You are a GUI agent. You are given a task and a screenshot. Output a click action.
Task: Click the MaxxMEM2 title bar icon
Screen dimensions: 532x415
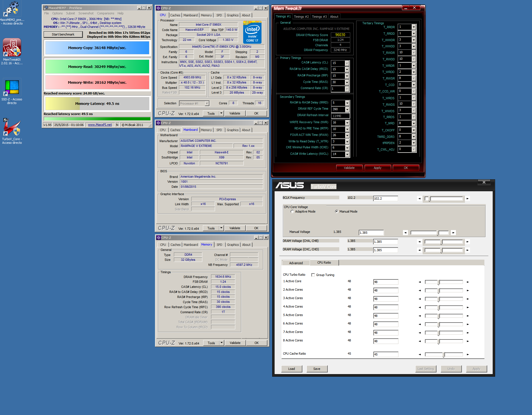click(45, 8)
